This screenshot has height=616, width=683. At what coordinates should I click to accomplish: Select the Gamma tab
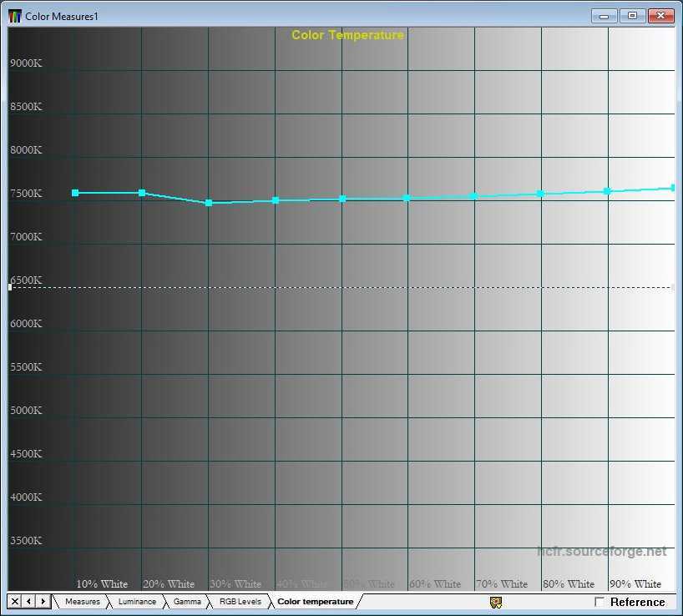[x=187, y=602]
